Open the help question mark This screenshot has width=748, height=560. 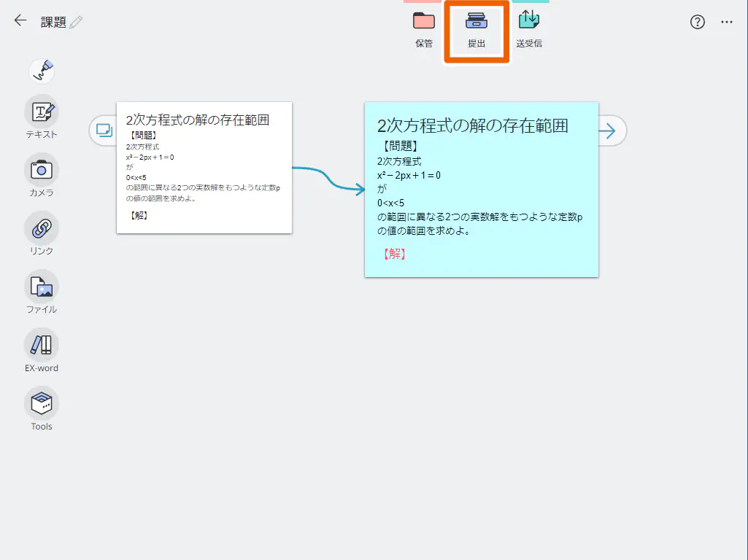click(697, 22)
